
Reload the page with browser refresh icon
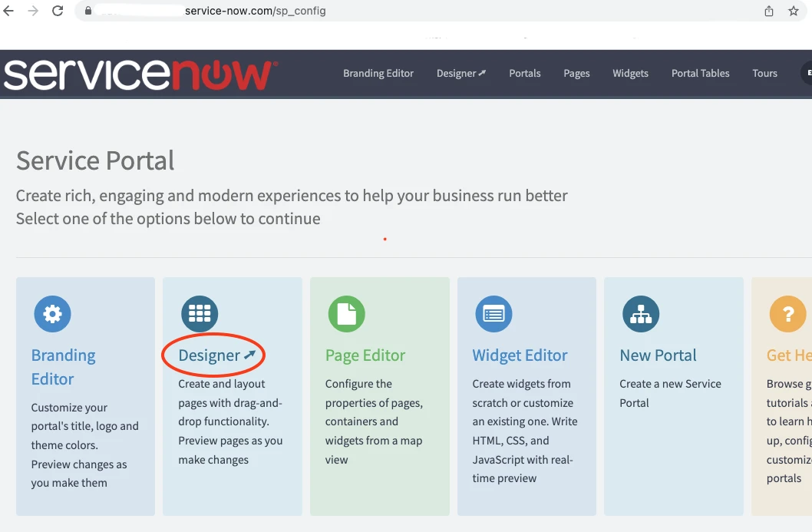(x=58, y=12)
